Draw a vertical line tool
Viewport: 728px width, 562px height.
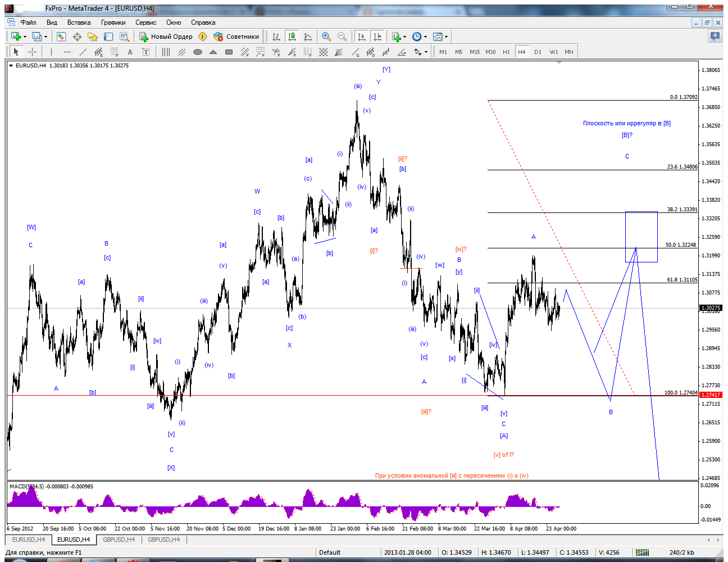point(51,52)
